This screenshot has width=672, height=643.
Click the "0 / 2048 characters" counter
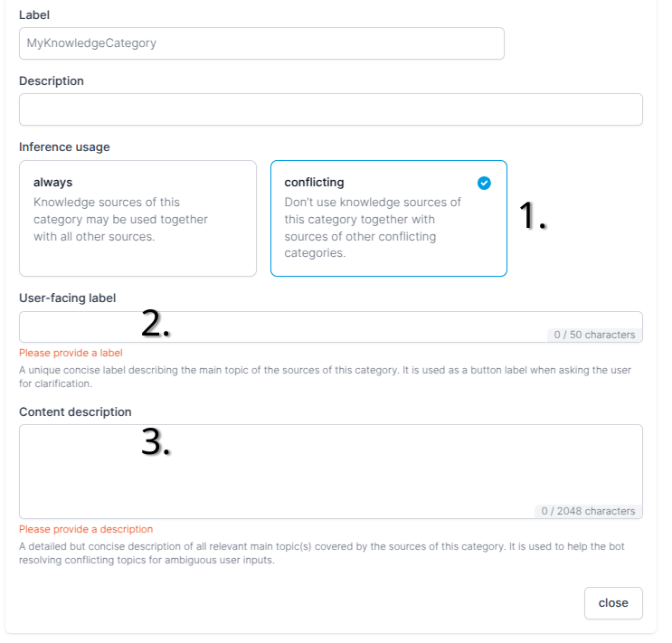pos(588,511)
